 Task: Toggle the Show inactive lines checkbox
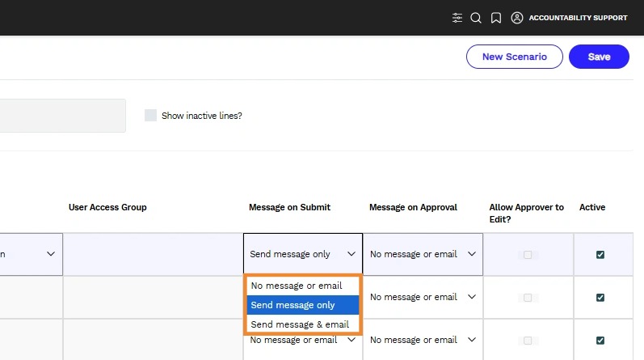tap(151, 116)
